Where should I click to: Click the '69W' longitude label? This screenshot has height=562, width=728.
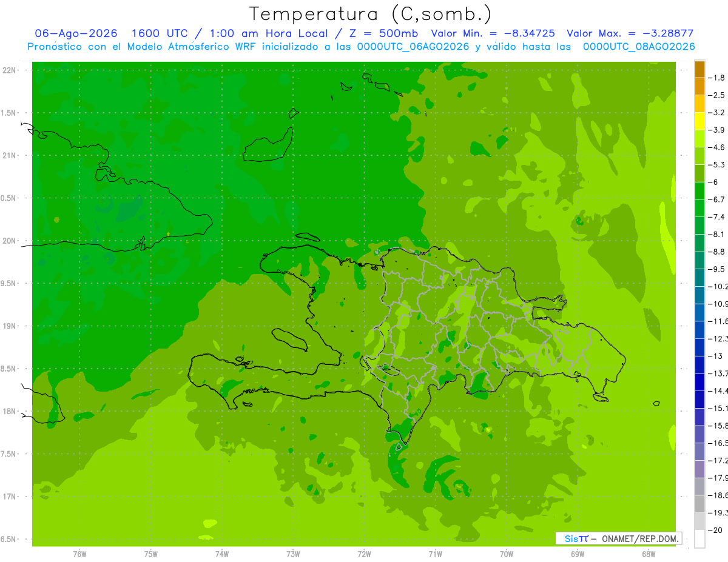[578, 554]
